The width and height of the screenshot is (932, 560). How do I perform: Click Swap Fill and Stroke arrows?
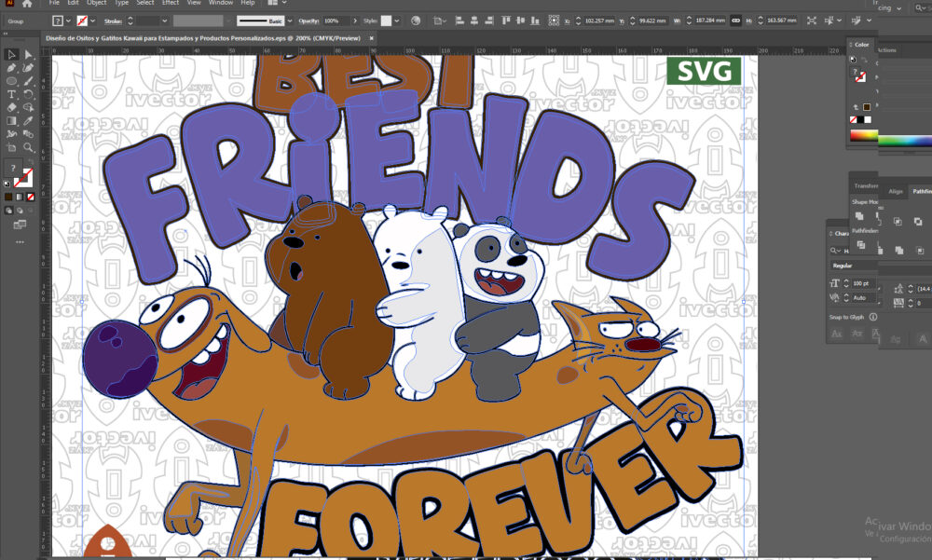31,162
